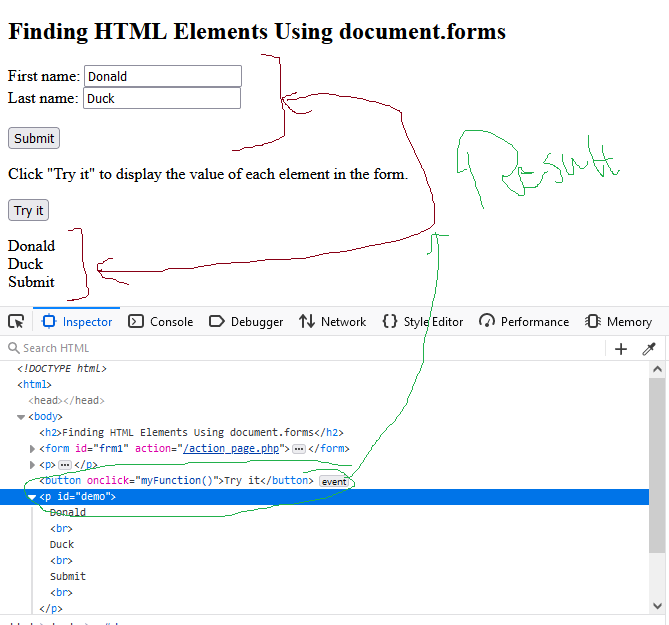Follow the /action_page.php link in the markup
This screenshot has width=669, height=625.
[x=231, y=449]
